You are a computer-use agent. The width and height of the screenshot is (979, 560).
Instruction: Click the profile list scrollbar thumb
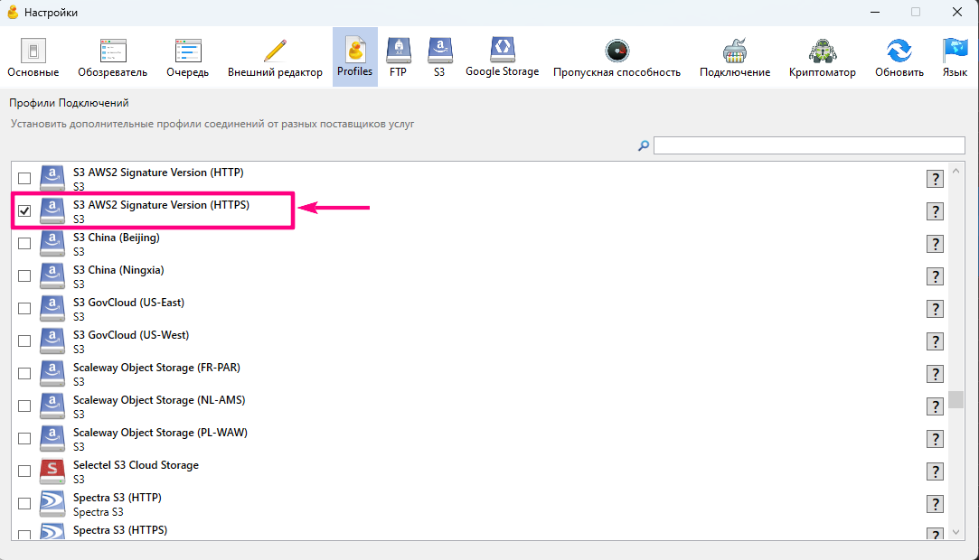tap(955, 399)
